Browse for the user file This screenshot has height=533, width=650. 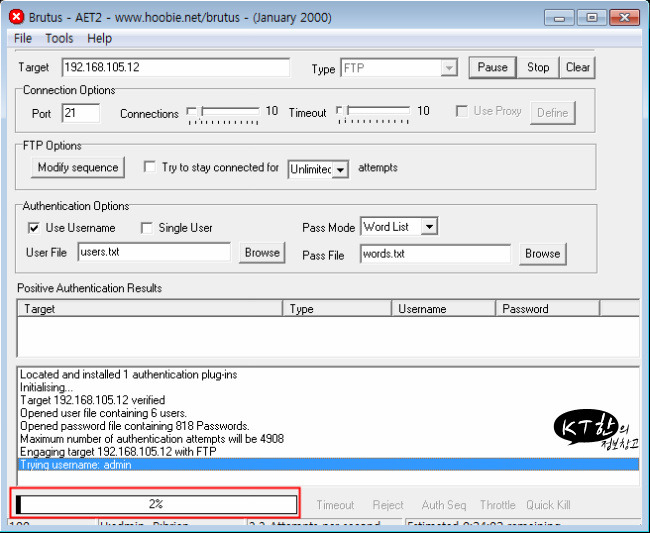tap(262, 253)
